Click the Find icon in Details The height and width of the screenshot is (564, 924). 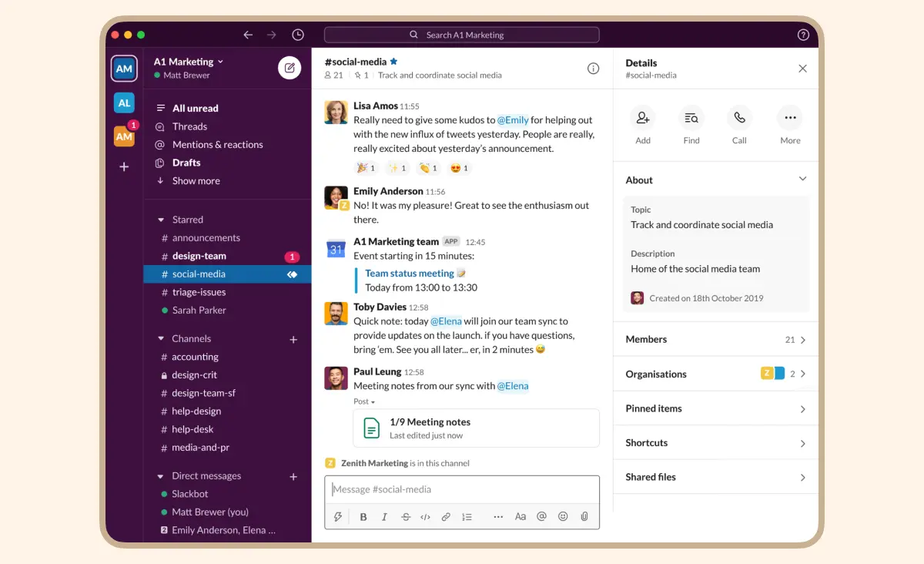691,118
